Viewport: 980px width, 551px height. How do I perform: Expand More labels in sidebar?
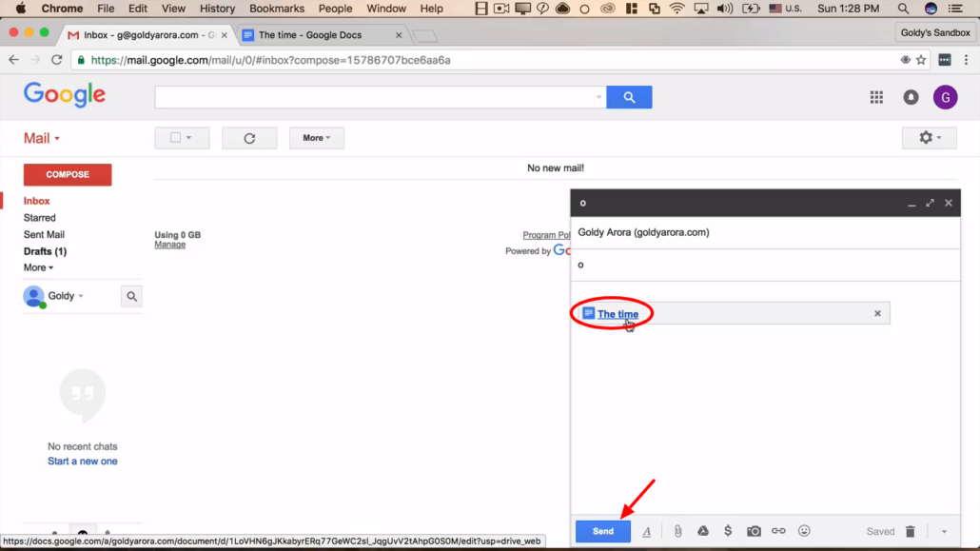[38, 267]
